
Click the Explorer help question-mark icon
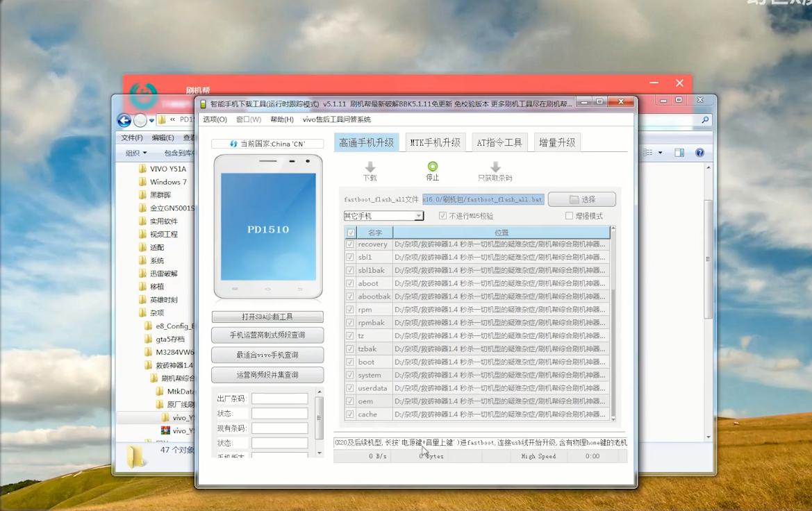click(699, 153)
